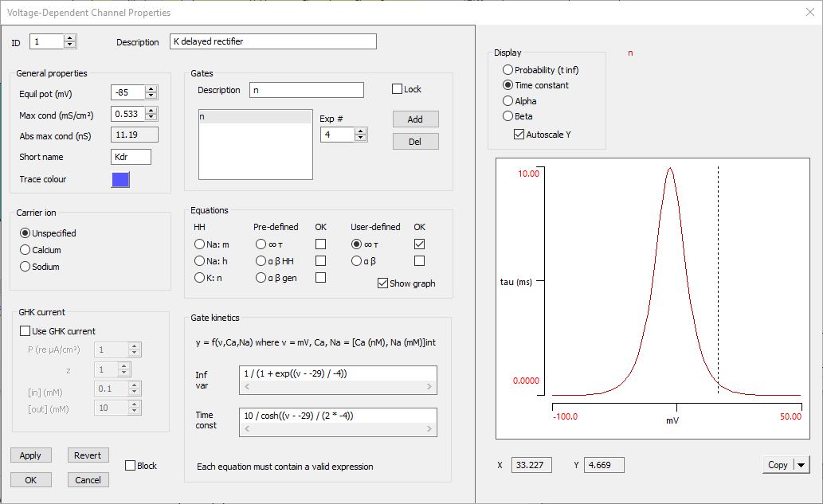Decrease the Max cond (mS/cm²) value
Screen dimensions: 823x504
point(151,117)
